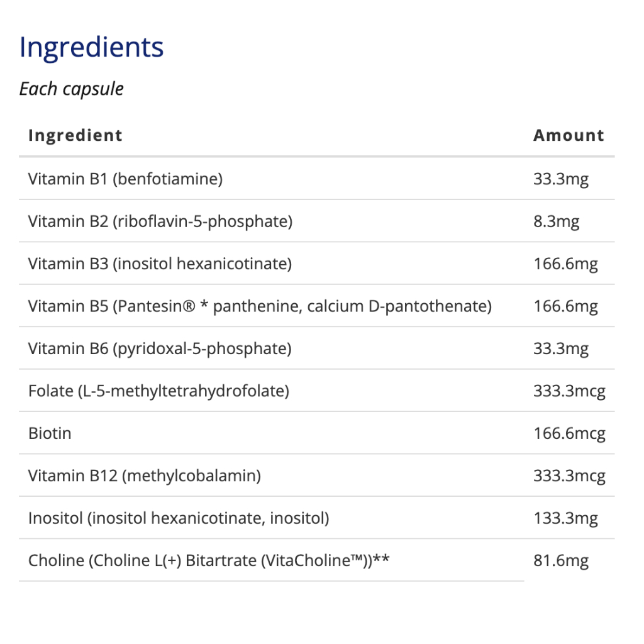
Task: Select the Inositol ingredient row
Action: pyautogui.click(x=317, y=518)
